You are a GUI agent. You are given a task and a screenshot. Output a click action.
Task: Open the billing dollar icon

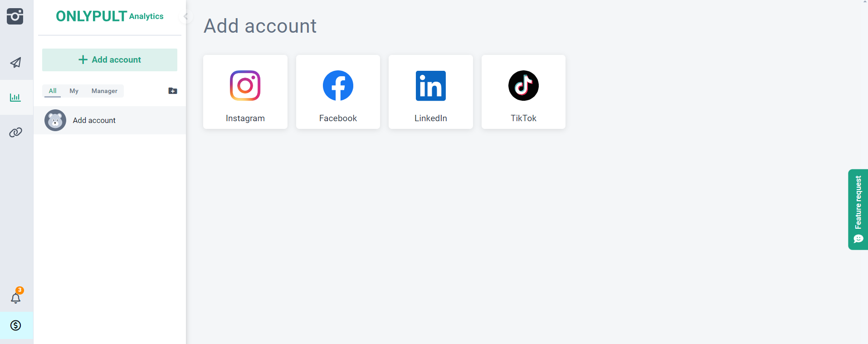tap(16, 325)
